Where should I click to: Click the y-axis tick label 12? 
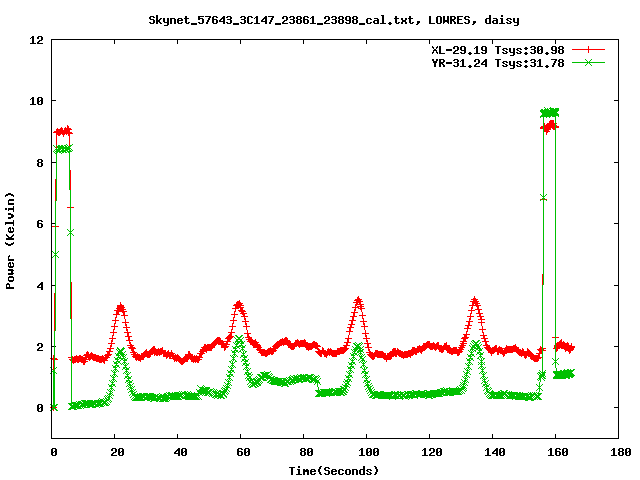point(36,40)
